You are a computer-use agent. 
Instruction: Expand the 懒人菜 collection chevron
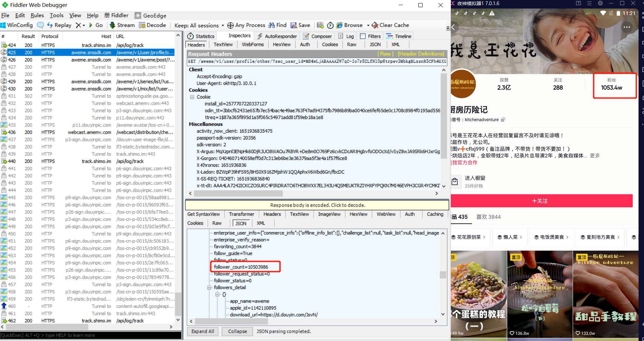(521, 237)
